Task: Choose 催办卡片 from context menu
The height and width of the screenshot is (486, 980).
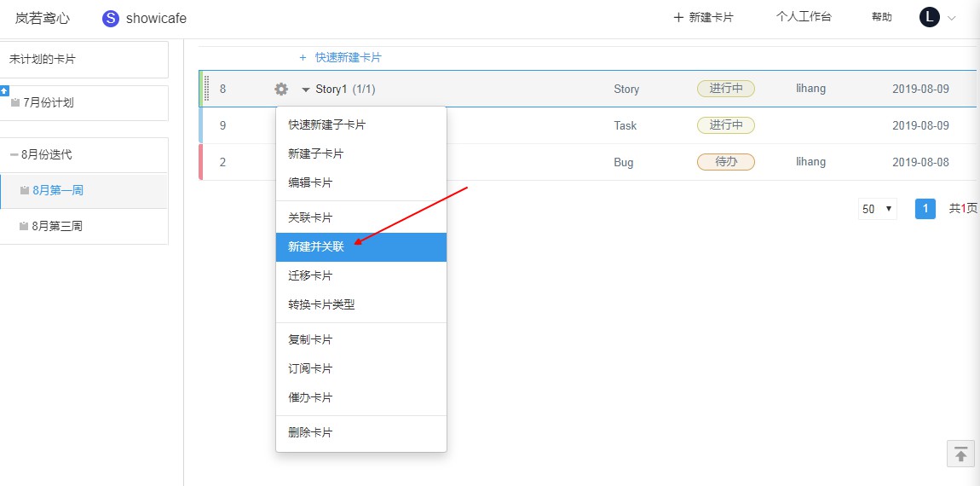Action: point(361,398)
